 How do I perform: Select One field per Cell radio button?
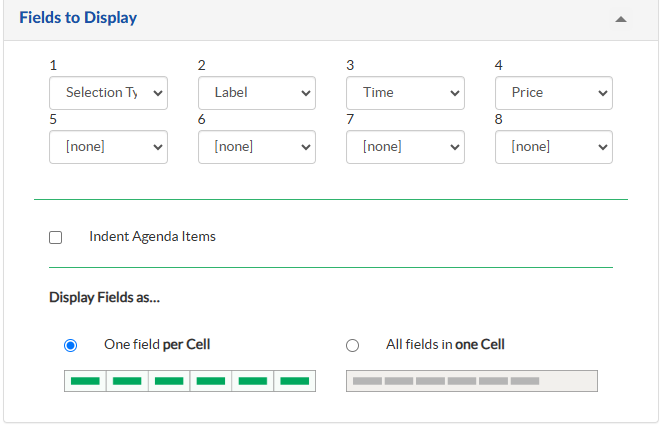[70, 346]
